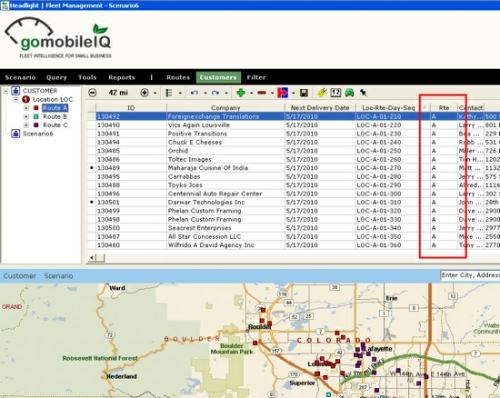Select Scenario6 in the tree
Screen dimensions: 500x398
38,133
